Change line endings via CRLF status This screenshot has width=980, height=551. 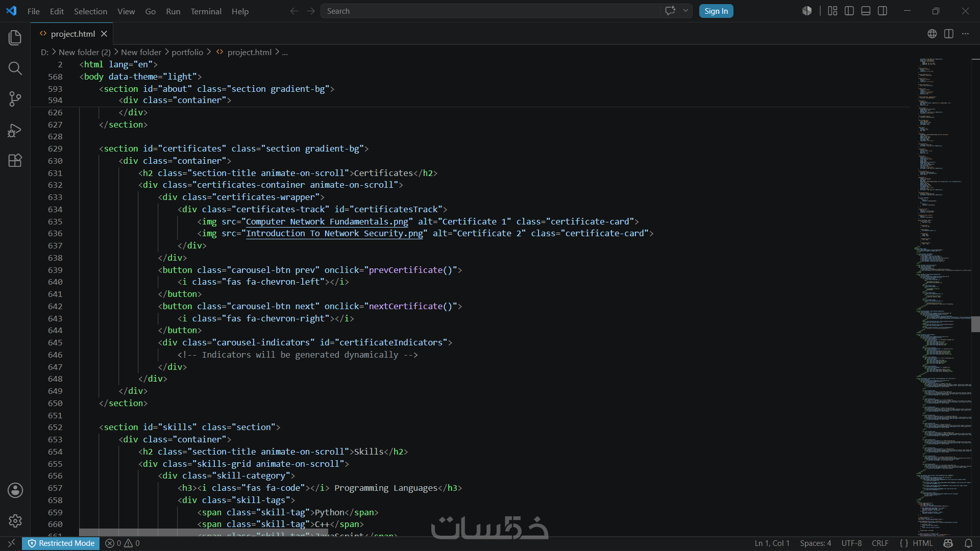click(880, 543)
